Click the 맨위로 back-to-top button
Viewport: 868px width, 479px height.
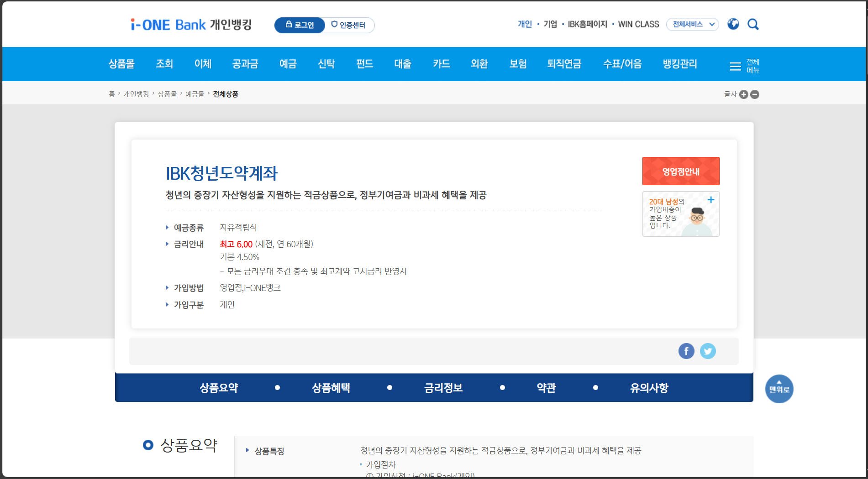pos(779,389)
